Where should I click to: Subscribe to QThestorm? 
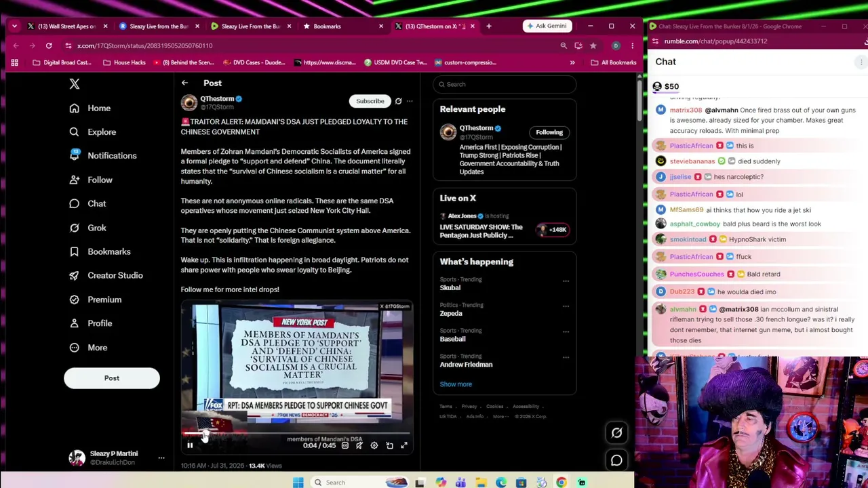370,101
